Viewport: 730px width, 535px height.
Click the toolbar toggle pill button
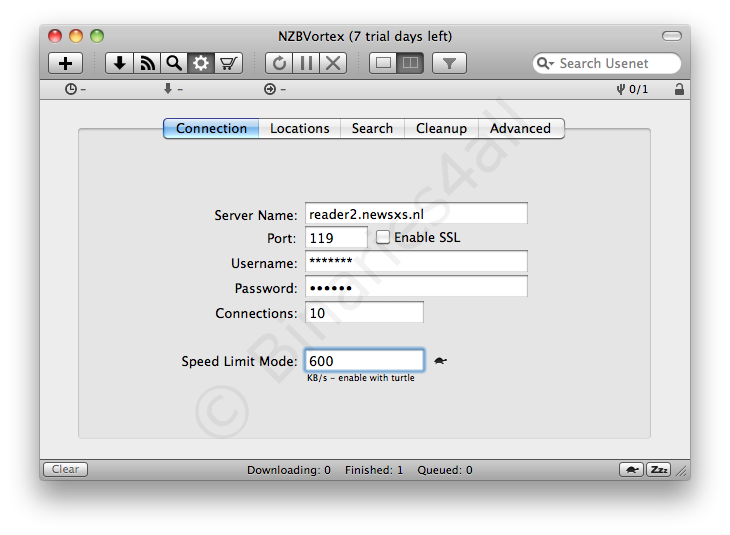672,36
